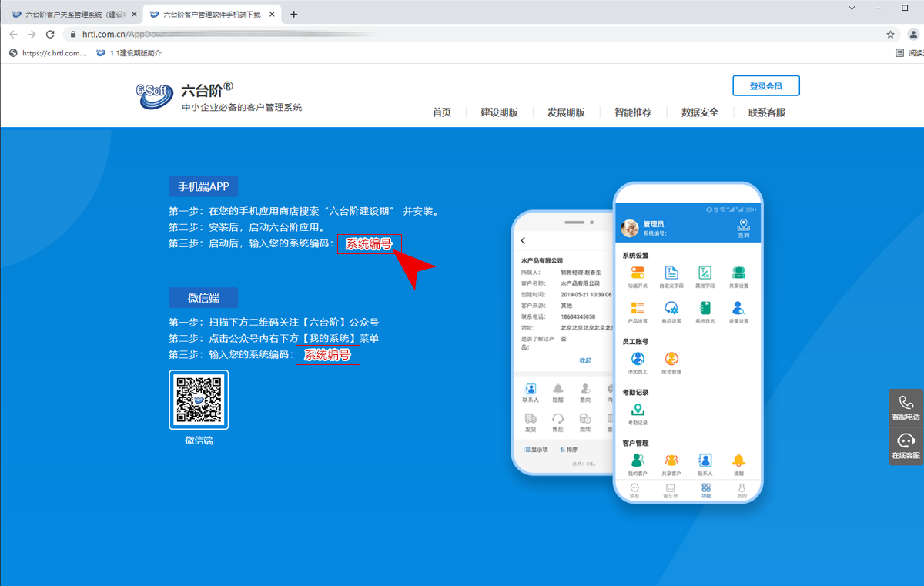
Task: Open the 查看设置 icon
Action: (x=738, y=308)
